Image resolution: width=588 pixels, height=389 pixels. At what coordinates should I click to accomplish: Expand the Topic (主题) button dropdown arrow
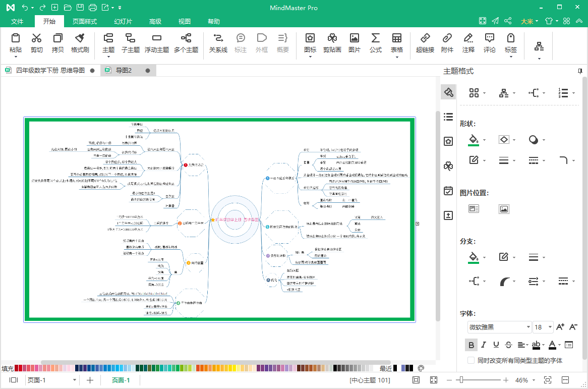[x=108, y=57]
